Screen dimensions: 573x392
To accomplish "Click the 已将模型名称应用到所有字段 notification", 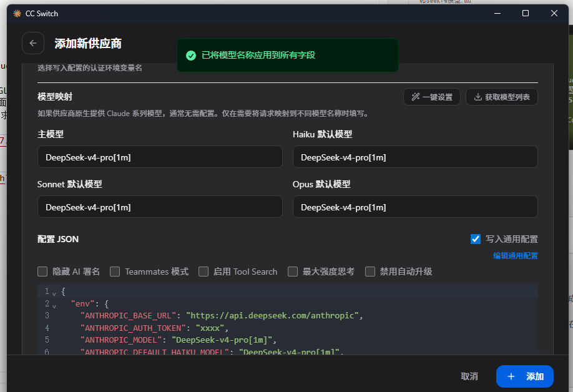I will point(287,55).
